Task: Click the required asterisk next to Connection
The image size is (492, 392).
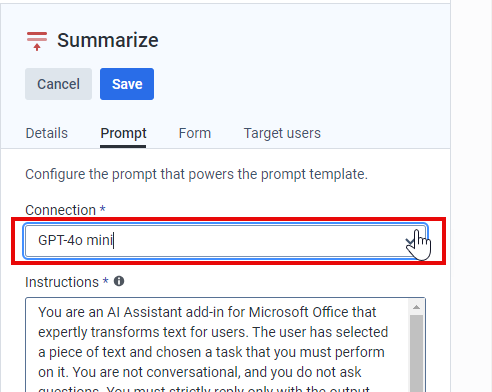Action: 103,209
